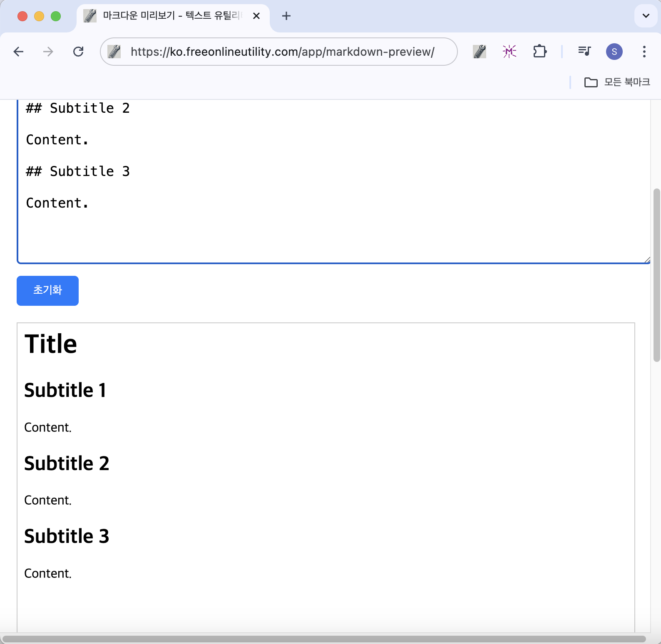This screenshot has width=661, height=644.
Task: Click the vertical page scrollbar thumb
Action: [x=656, y=275]
